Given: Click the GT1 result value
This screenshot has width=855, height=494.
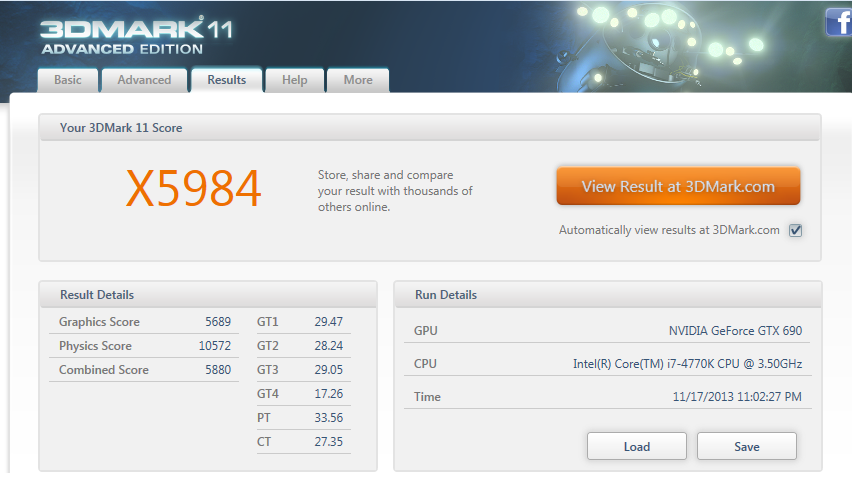Looking at the screenshot, I should (328, 322).
